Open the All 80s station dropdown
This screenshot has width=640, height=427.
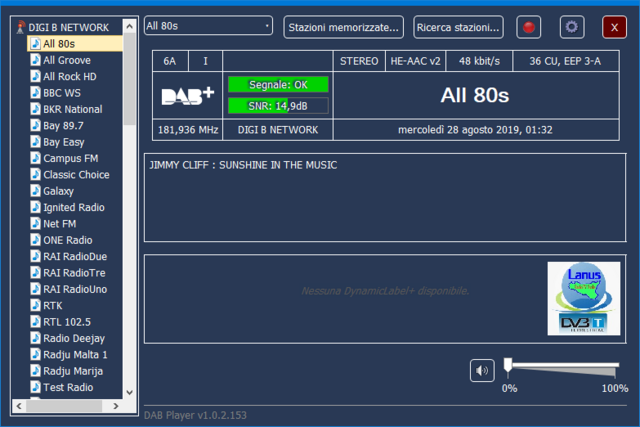pyautogui.click(x=208, y=26)
